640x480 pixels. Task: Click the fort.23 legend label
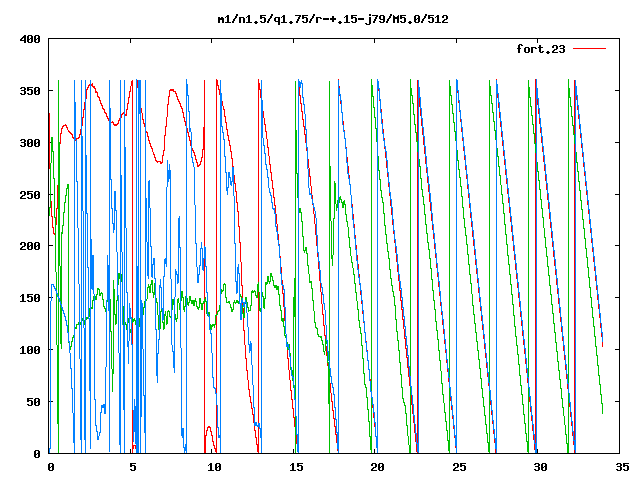point(541,49)
